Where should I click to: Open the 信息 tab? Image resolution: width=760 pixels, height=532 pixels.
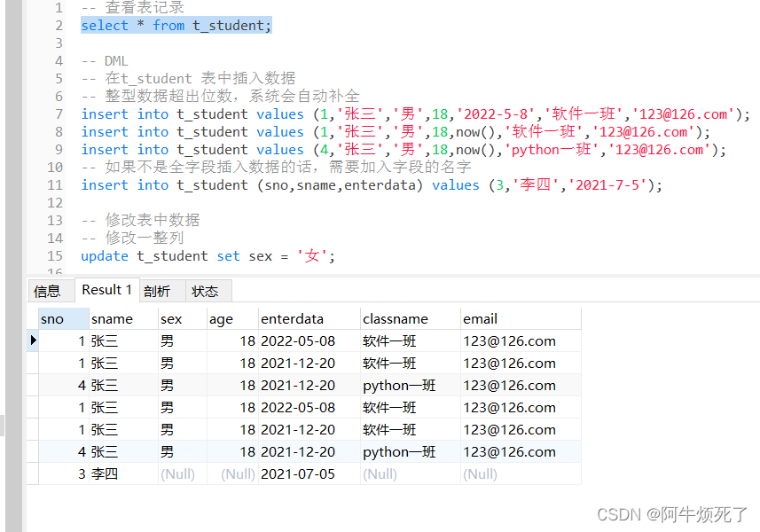pos(51,291)
